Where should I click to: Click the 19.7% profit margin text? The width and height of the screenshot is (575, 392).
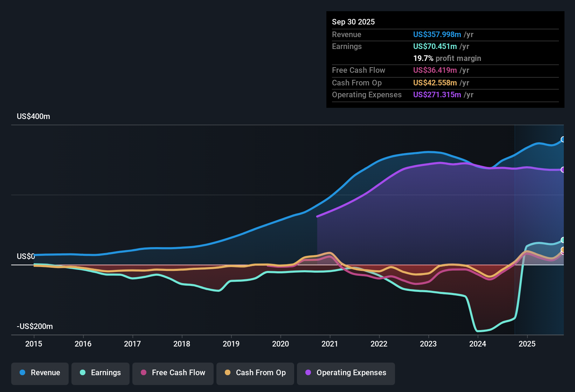click(447, 58)
